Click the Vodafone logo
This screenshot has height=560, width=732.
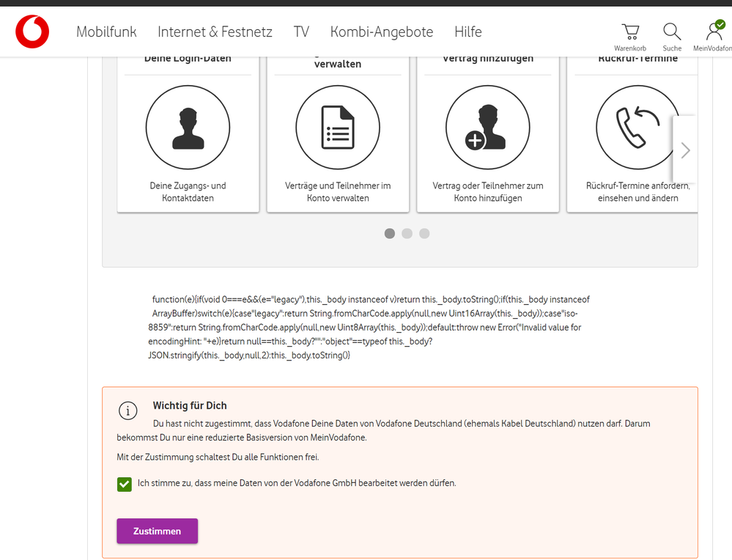pyautogui.click(x=32, y=32)
